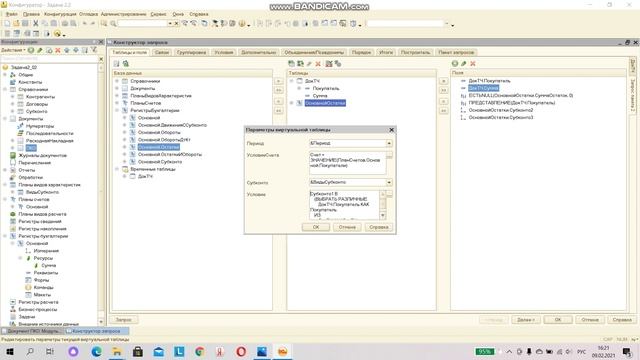Screen dimensions: 640x360
Task: Click the red X delete icon above Поля list
Action: tap(473, 64)
